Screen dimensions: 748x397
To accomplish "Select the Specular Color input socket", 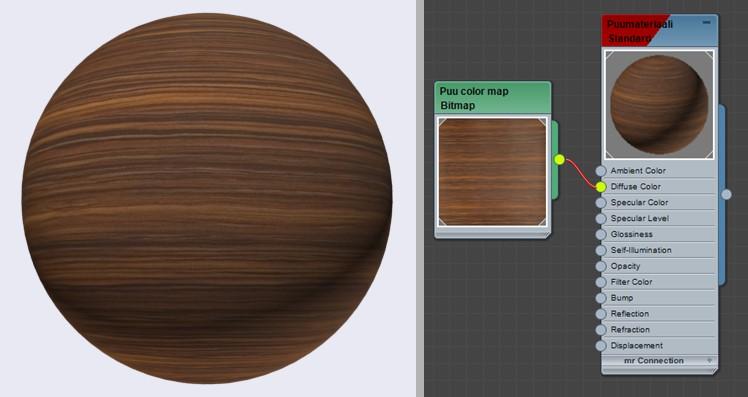I will point(601,203).
